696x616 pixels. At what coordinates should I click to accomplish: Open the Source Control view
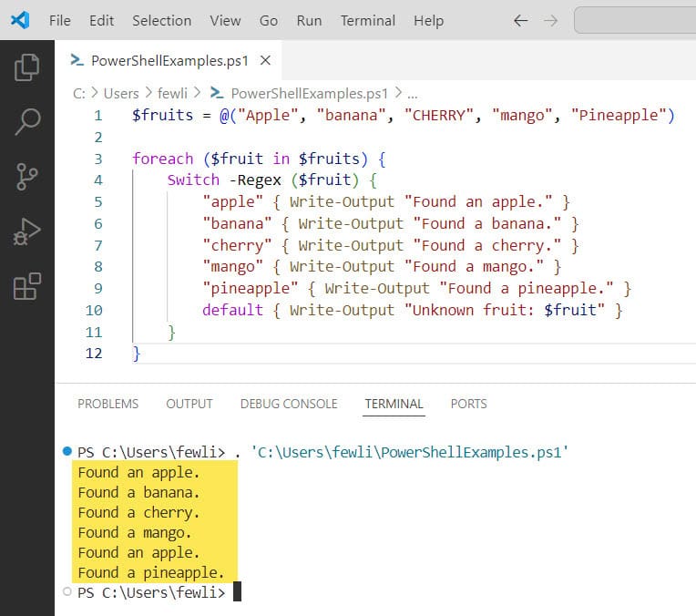click(27, 176)
